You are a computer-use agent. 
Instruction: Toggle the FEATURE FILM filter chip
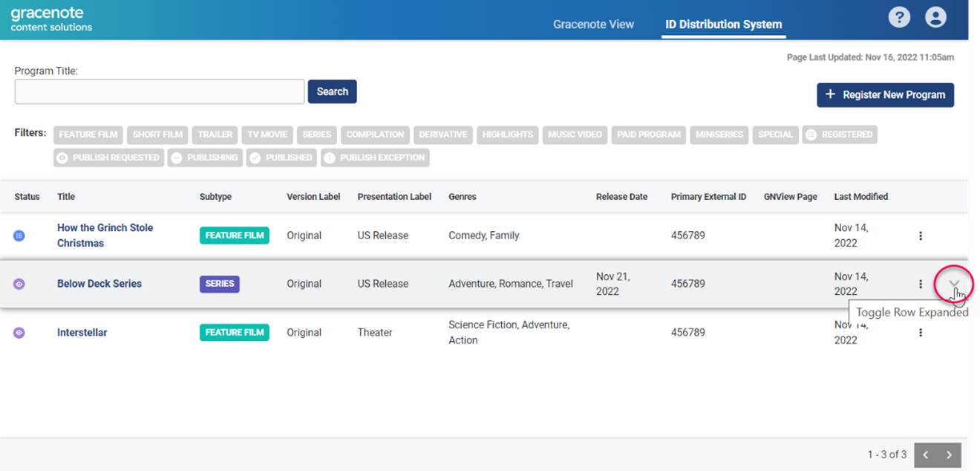point(88,134)
